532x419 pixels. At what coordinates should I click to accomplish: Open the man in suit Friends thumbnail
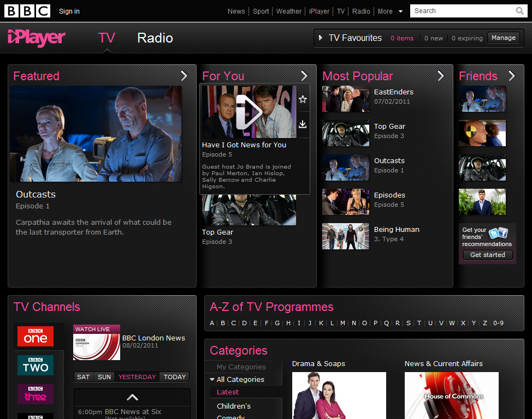click(482, 202)
